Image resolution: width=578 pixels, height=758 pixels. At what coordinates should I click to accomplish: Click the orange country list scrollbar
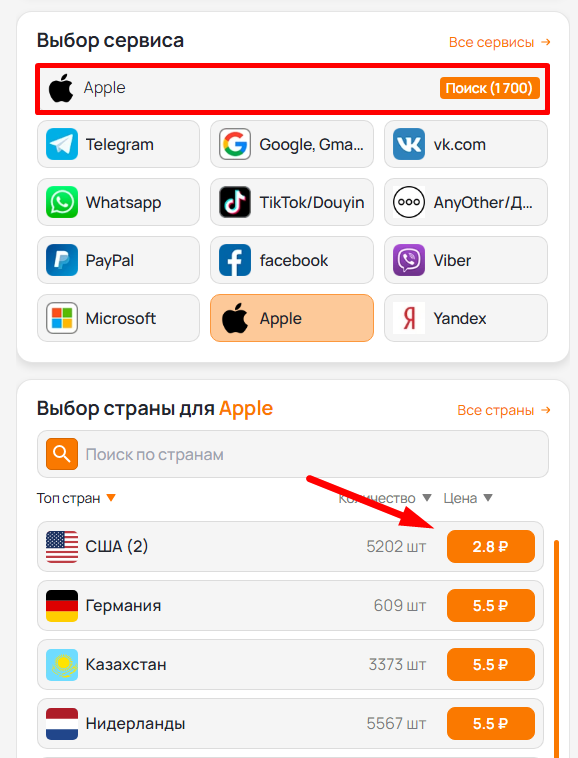click(x=556, y=648)
